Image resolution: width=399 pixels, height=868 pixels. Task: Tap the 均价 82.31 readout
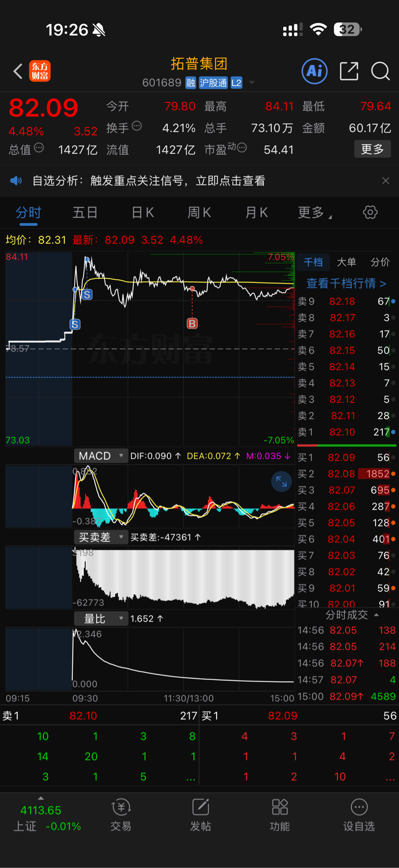[x=36, y=240]
